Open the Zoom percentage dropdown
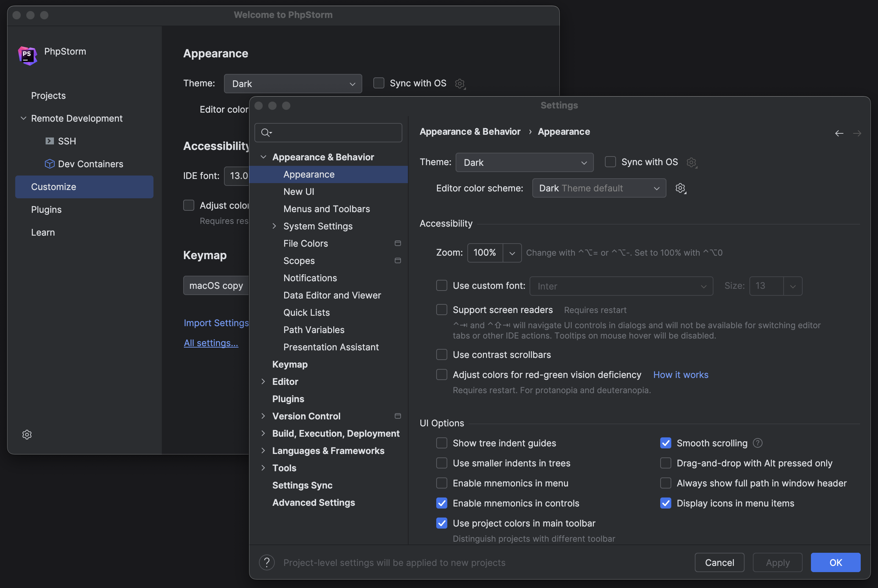The image size is (878, 588). point(512,253)
